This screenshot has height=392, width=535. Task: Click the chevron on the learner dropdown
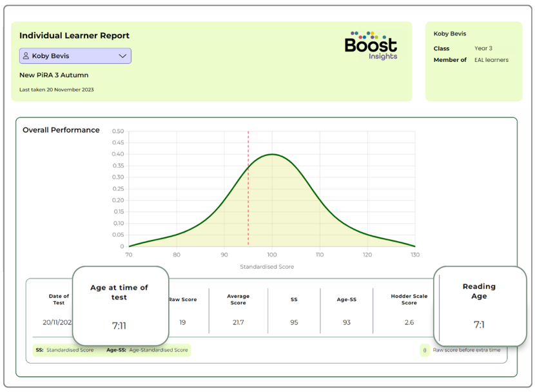[124, 56]
